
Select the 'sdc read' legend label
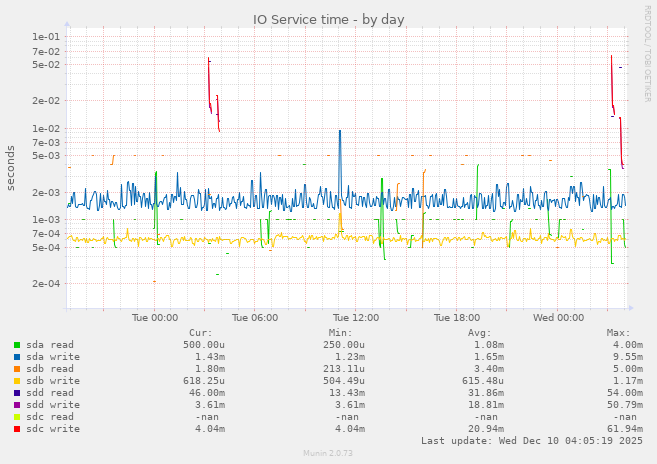[50, 417]
